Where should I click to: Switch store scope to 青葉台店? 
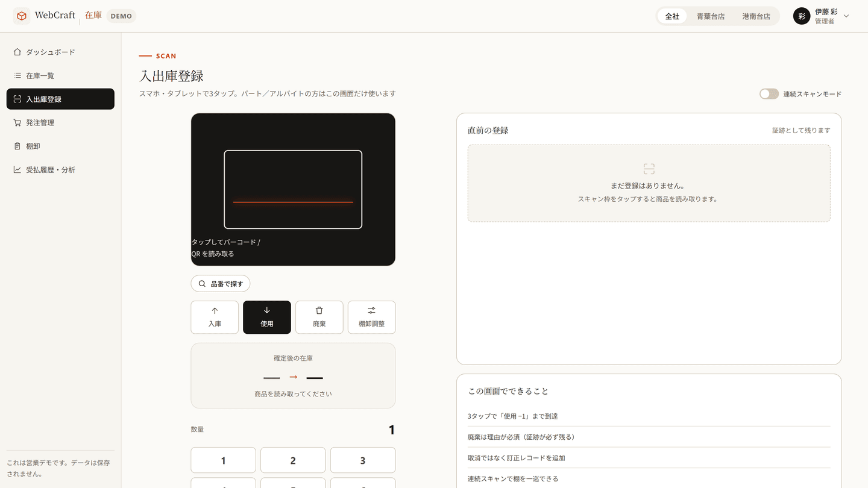point(711,16)
